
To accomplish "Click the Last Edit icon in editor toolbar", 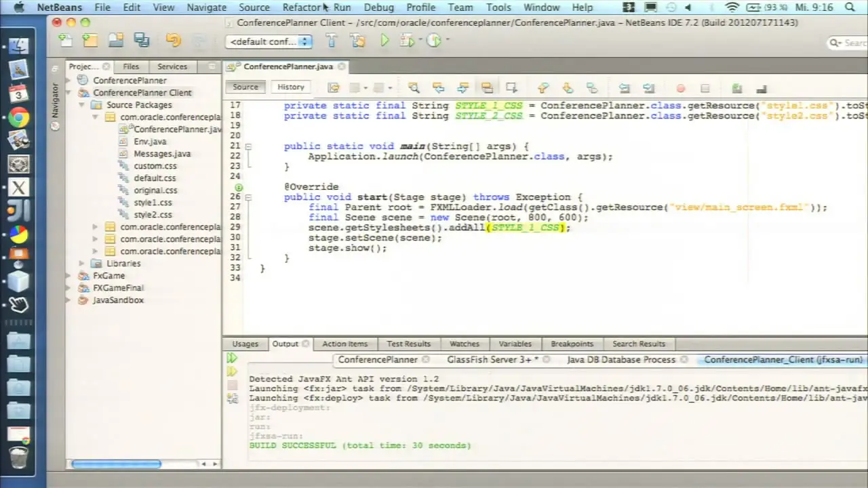I will tap(333, 88).
